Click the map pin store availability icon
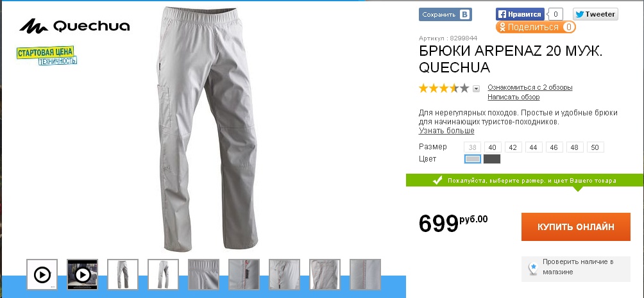This screenshot has width=644, height=298. click(532, 269)
